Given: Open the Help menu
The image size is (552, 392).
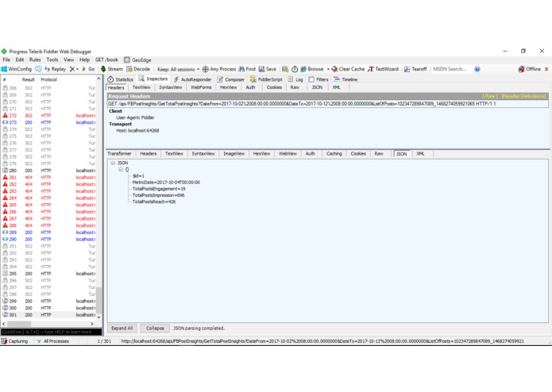Looking at the screenshot, I should (x=84, y=60).
